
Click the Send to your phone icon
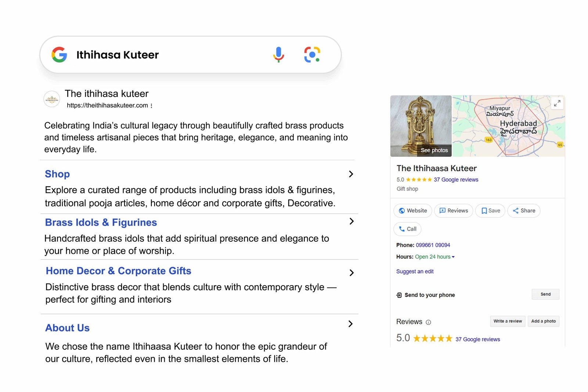pyautogui.click(x=399, y=295)
